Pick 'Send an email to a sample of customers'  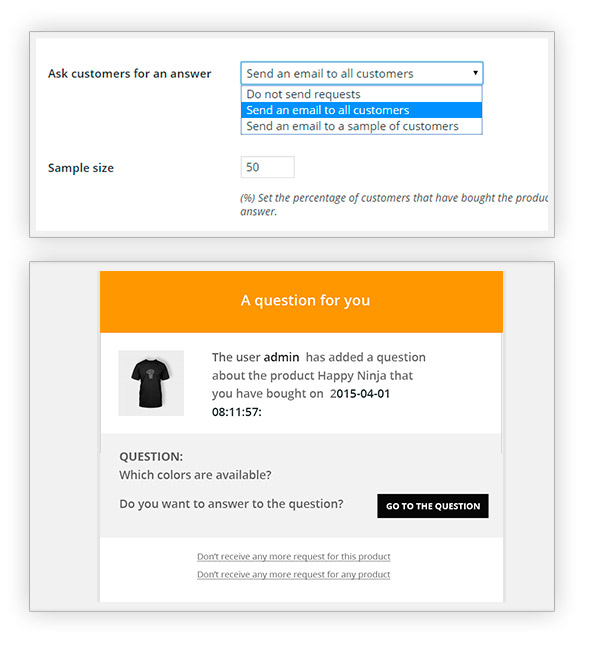(x=352, y=126)
